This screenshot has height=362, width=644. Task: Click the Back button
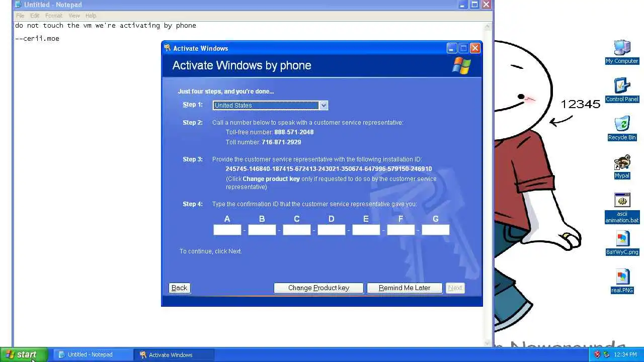point(179,288)
